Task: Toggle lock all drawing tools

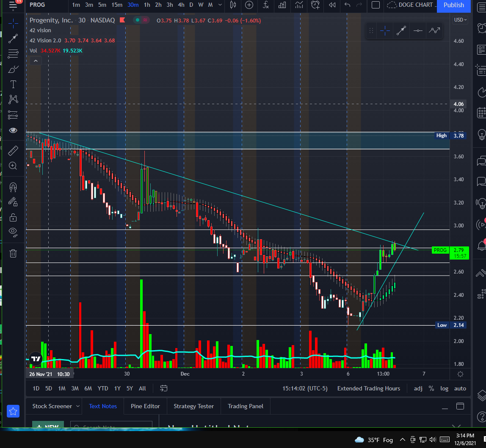Action: coord(13,217)
